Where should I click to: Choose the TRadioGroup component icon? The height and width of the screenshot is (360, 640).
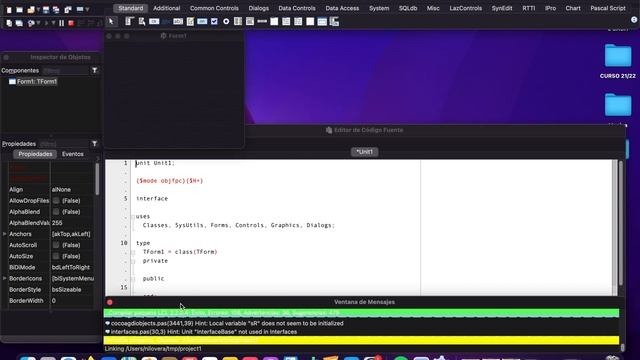pos(286,22)
